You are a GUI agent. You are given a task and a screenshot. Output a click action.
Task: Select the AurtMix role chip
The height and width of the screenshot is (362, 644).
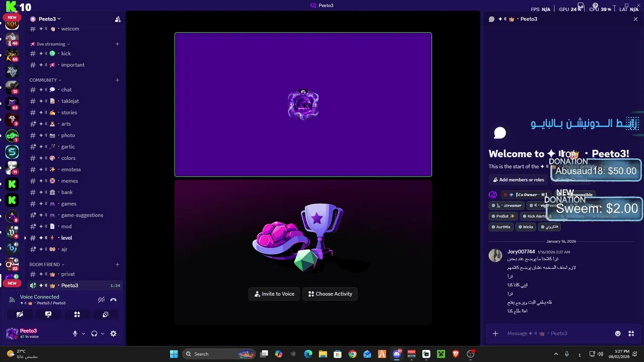501,227
